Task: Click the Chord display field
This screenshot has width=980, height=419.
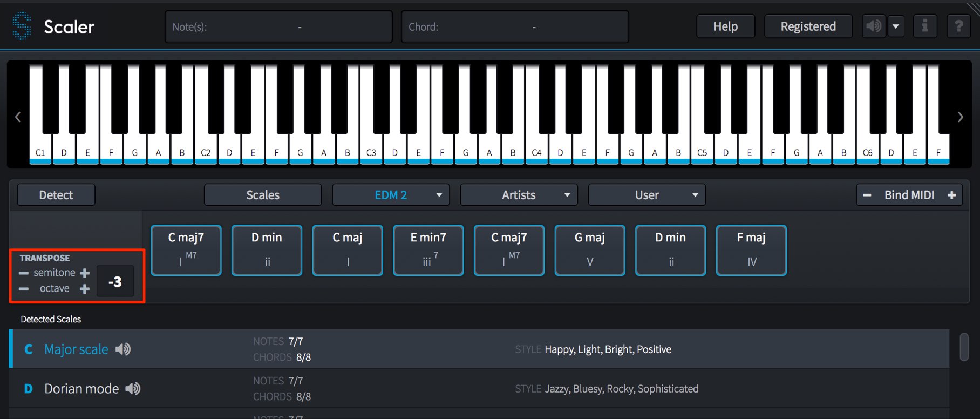Action: [x=515, y=26]
